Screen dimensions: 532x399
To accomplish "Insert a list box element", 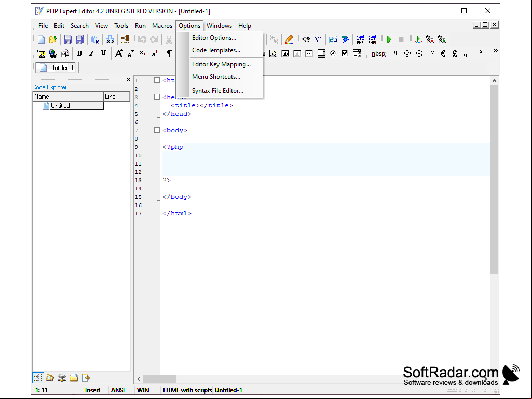I will coord(357,53).
